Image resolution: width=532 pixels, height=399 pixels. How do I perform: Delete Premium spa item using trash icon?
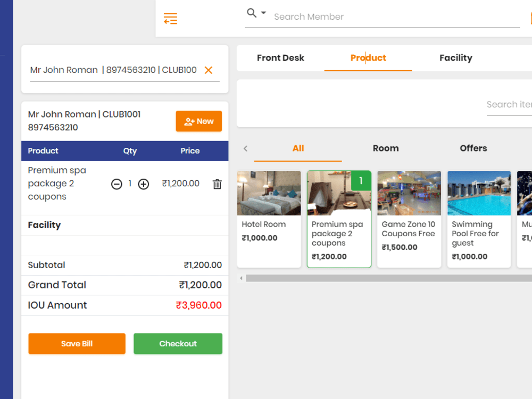217,184
